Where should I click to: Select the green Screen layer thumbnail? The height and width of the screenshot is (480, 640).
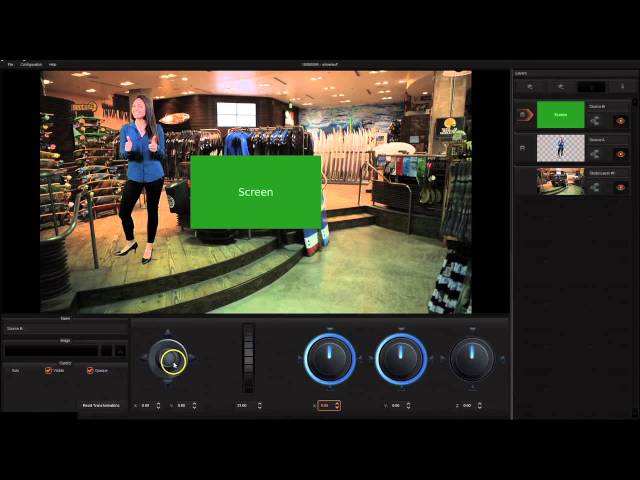[x=560, y=115]
